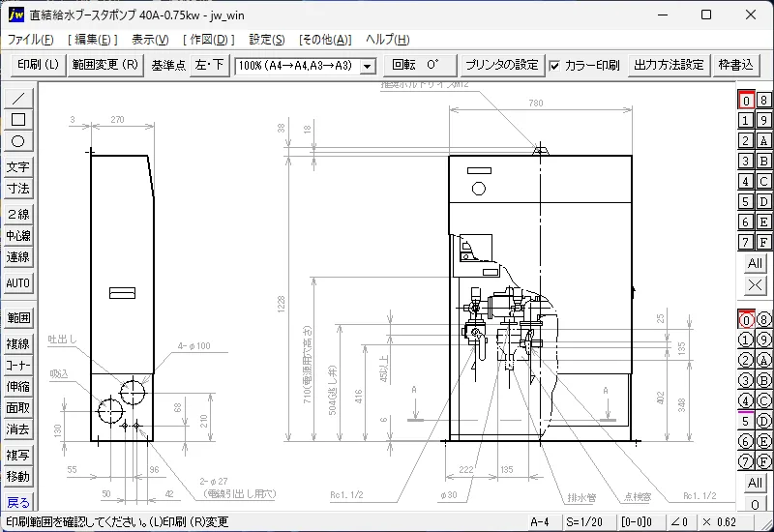Viewport: 774px width, 532px height.
Task: Activate the 中心線 center line tool
Action: point(18,235)
